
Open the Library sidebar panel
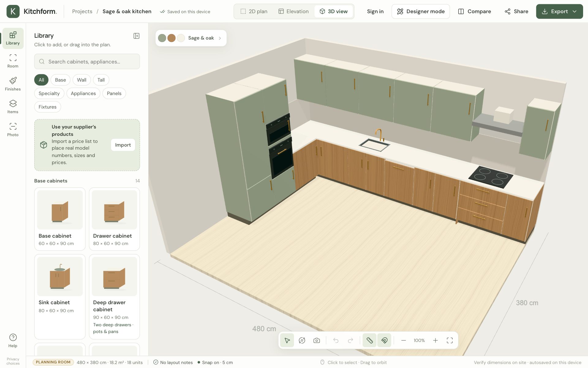tap(13, 38)
